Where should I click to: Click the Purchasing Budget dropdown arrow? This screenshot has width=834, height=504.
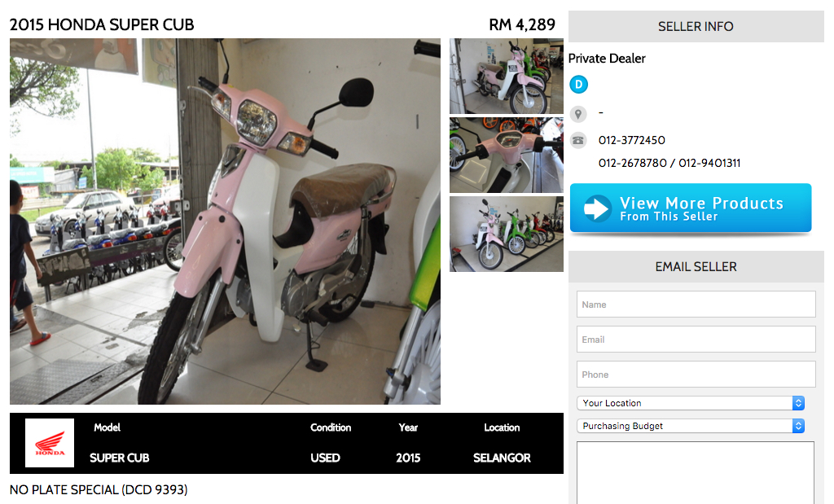coord(798,426)
